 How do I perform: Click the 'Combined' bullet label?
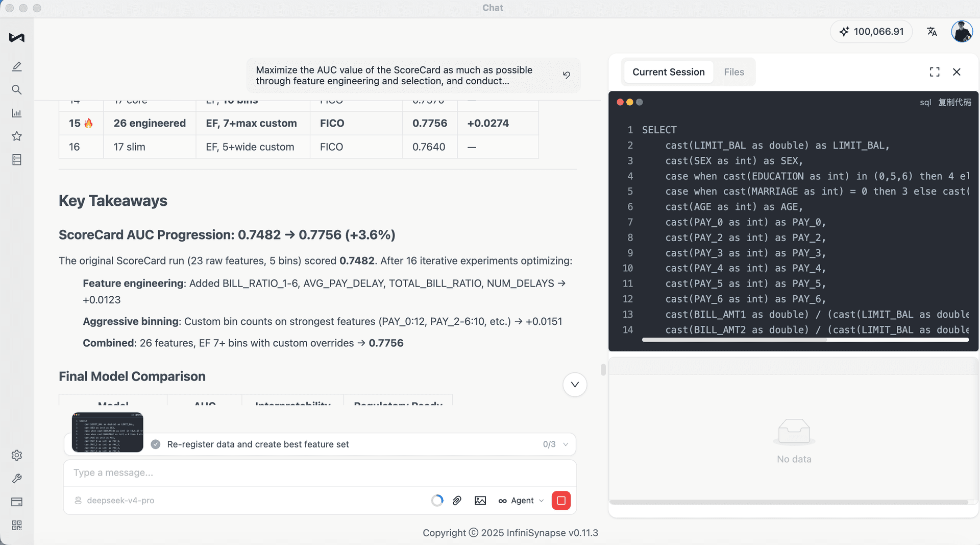coord(108,343)
